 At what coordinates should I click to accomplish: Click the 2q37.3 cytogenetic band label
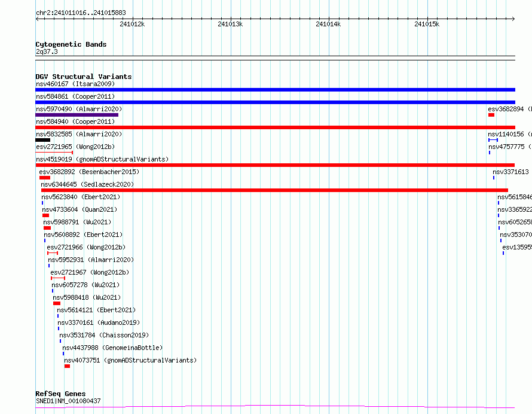point(47,51)
